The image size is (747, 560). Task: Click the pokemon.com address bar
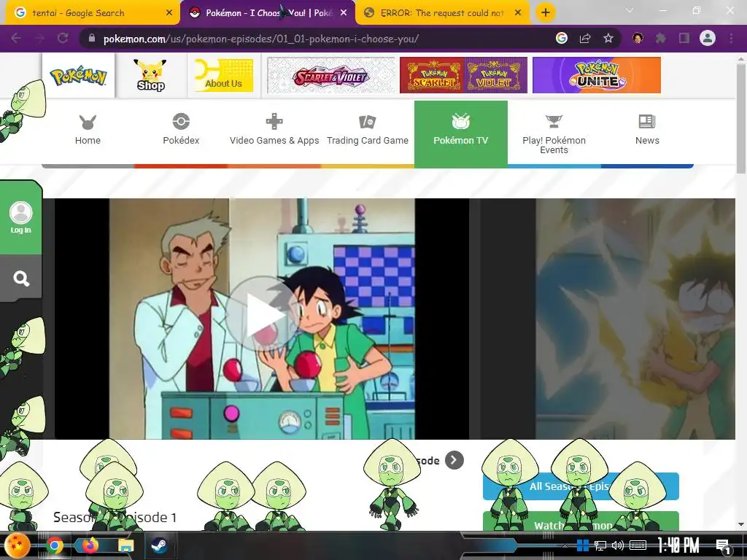(314, 39)
